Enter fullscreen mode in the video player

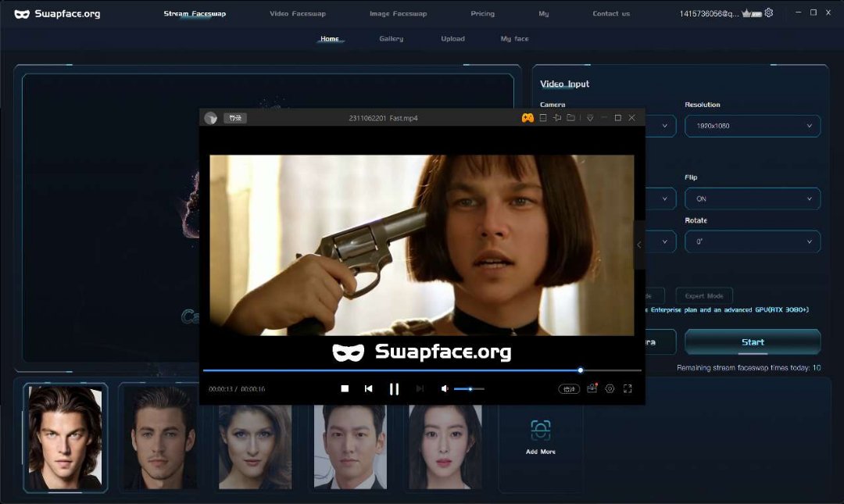point(628,388)
